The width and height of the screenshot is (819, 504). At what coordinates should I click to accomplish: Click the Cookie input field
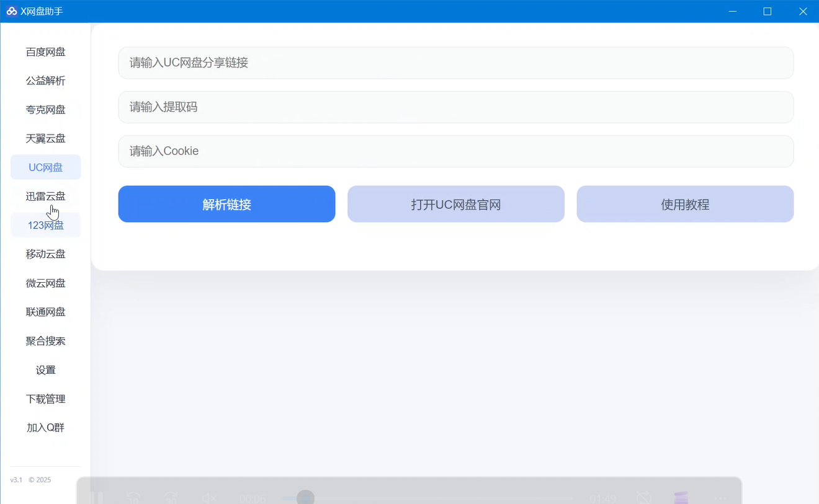(x=456, y=151)
